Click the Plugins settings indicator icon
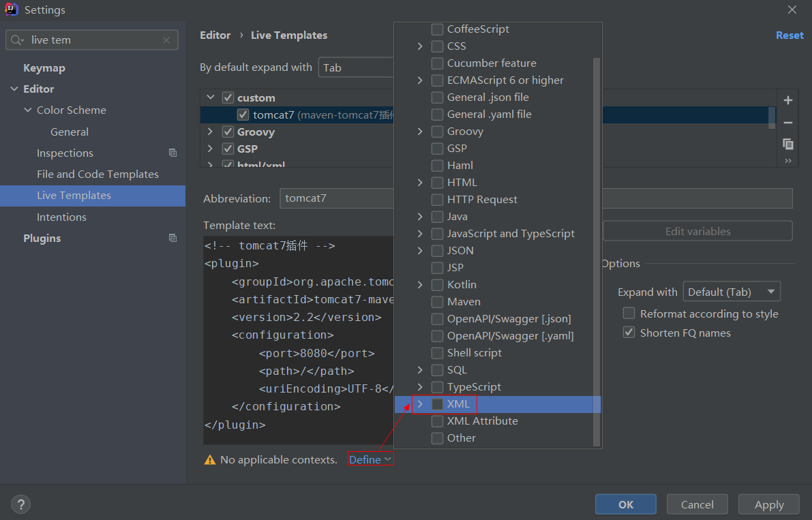This screenshot has width=812, height=520. pos(173,238)
